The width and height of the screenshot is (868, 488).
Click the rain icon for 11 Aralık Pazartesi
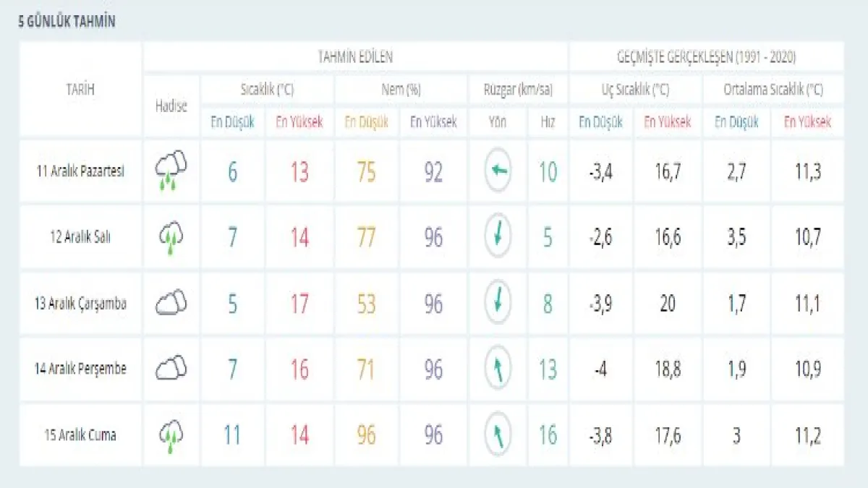(171, 171)
